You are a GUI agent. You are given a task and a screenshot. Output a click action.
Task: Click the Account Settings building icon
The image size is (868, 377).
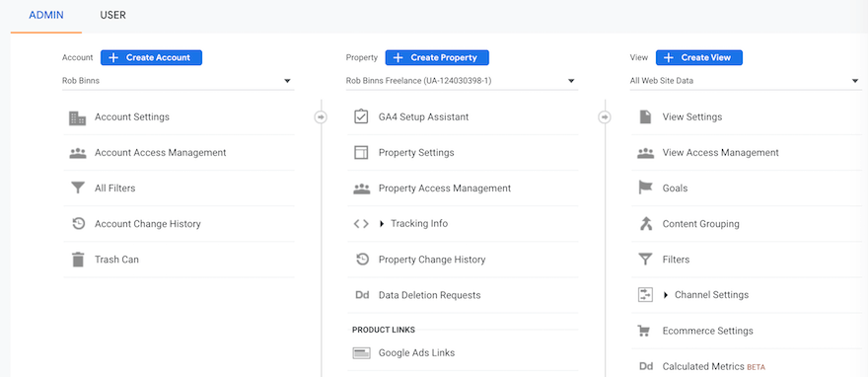(78, 117)
